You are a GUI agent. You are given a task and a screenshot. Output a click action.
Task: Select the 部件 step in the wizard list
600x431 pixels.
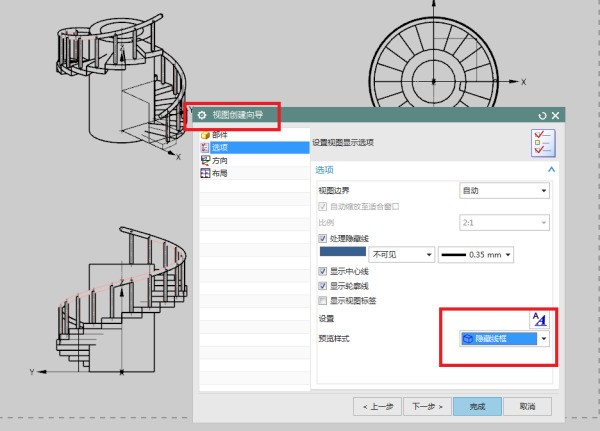254,135
